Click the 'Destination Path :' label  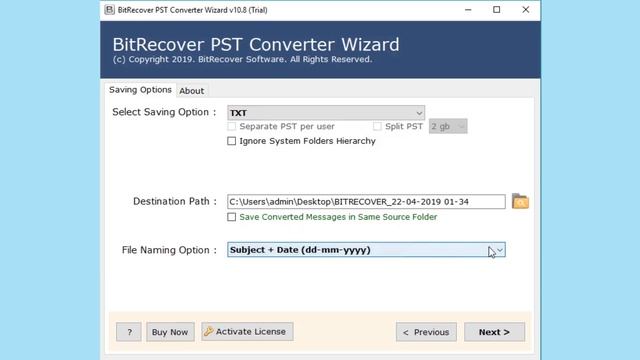(x=175, y=202)
